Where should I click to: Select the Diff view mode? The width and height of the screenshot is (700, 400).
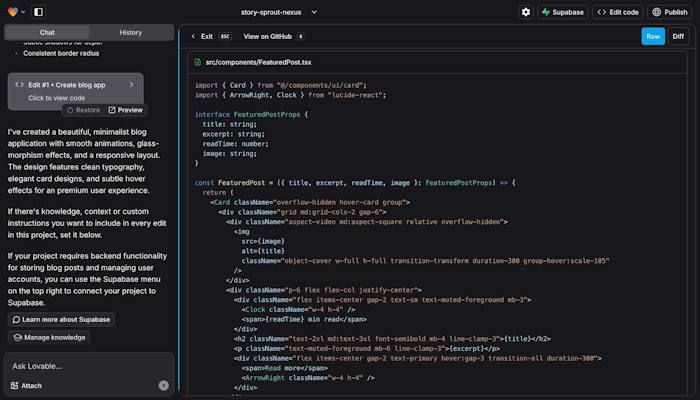click(678, 37)
